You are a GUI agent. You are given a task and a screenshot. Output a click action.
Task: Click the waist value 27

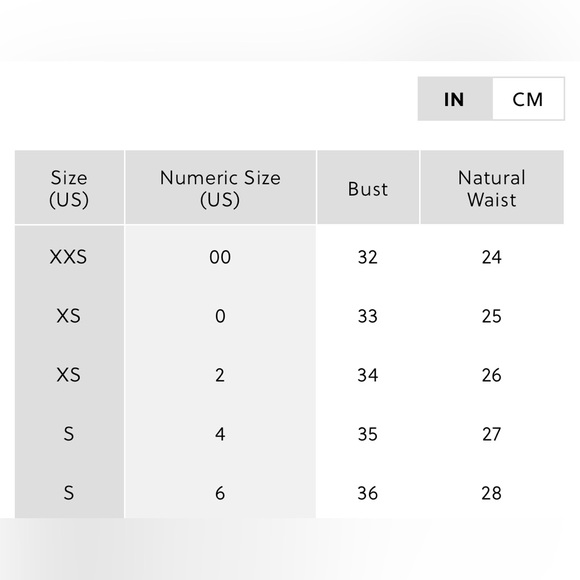(x=492, y=434)
